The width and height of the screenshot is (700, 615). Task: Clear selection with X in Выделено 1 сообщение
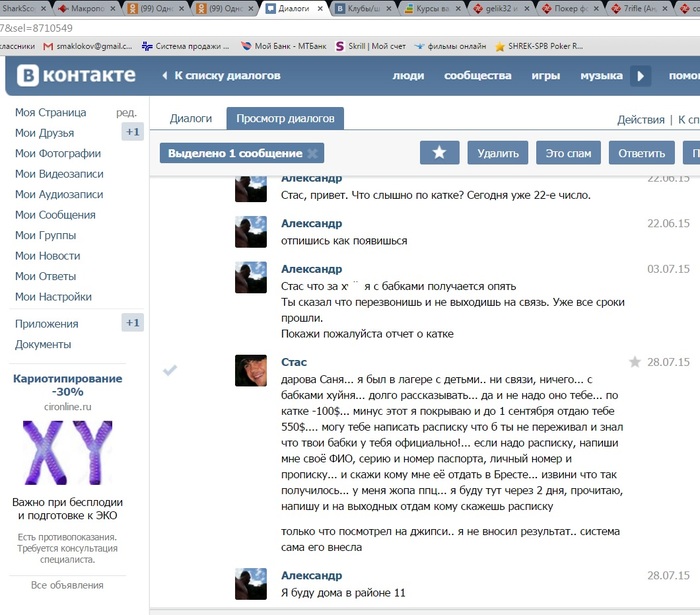312,154
